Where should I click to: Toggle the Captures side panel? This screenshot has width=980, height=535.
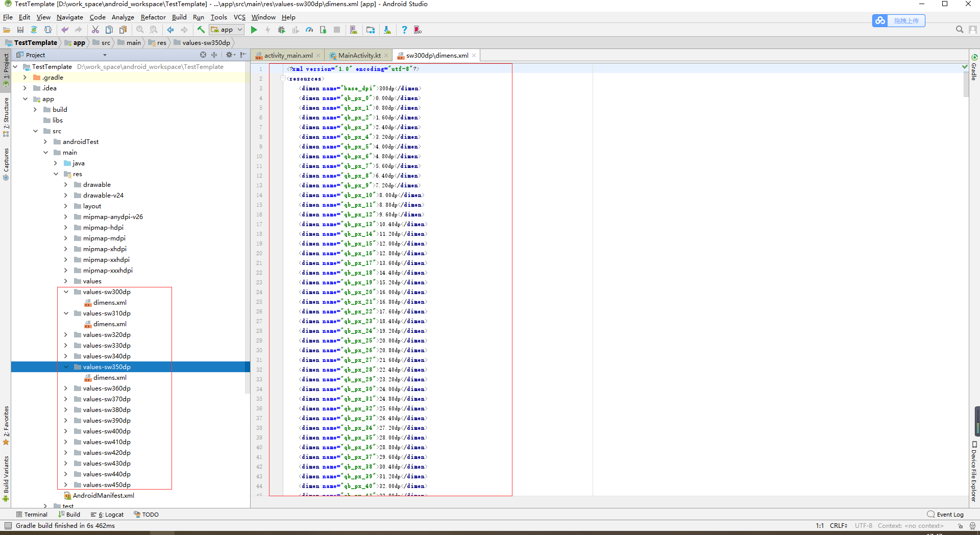click(x=6, y=164)
